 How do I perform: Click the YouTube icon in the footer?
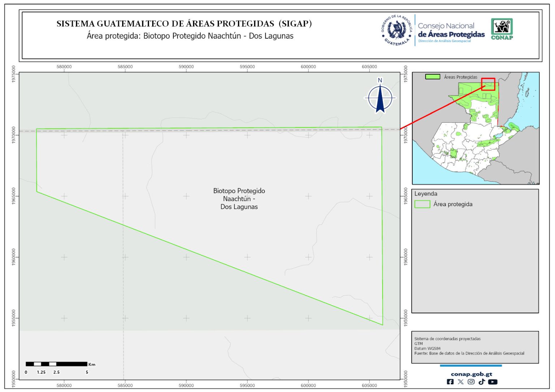(492, 382)
